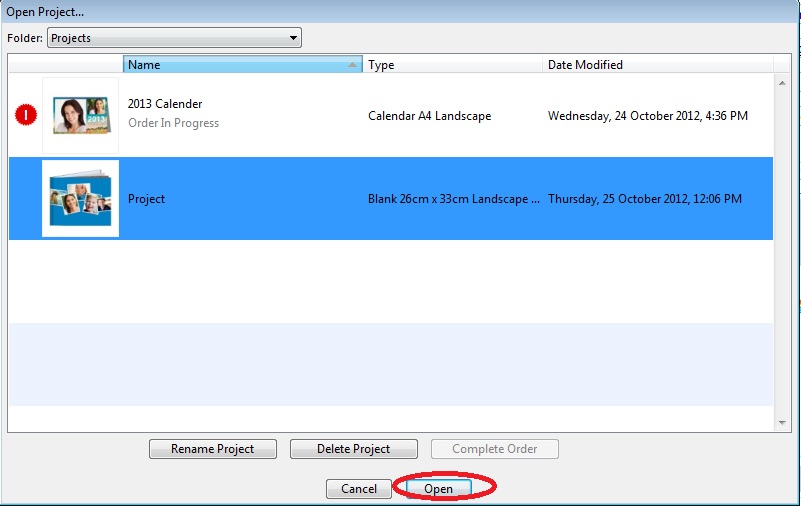Sort list by Type column header
This screenshot has width=801, height=506.
click(452, 64)
